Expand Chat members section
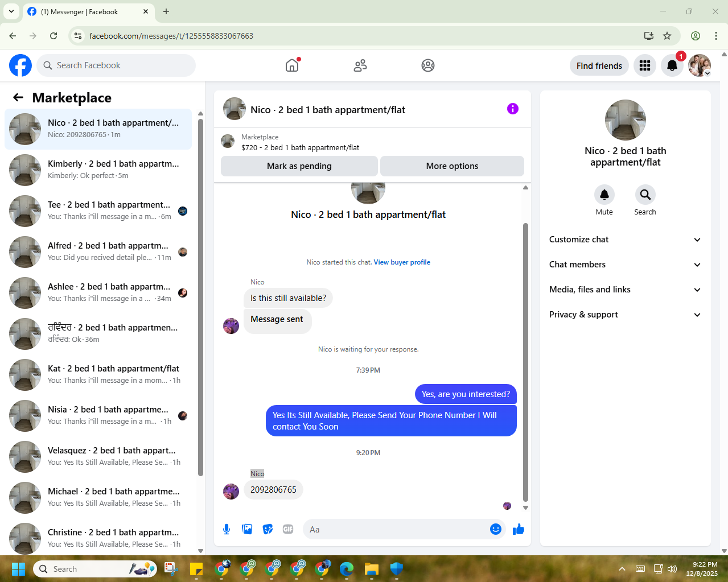The image size is (728, 582). (x=625, y=265)
